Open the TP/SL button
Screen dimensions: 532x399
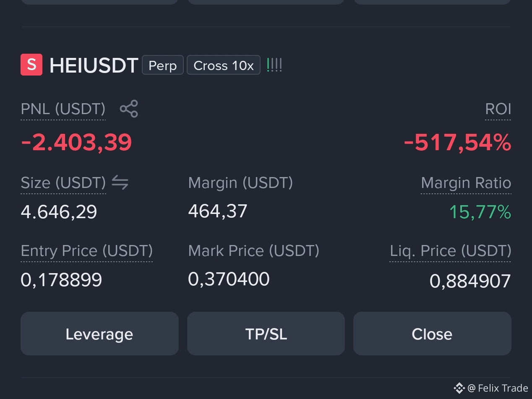[x=266, y=334]
